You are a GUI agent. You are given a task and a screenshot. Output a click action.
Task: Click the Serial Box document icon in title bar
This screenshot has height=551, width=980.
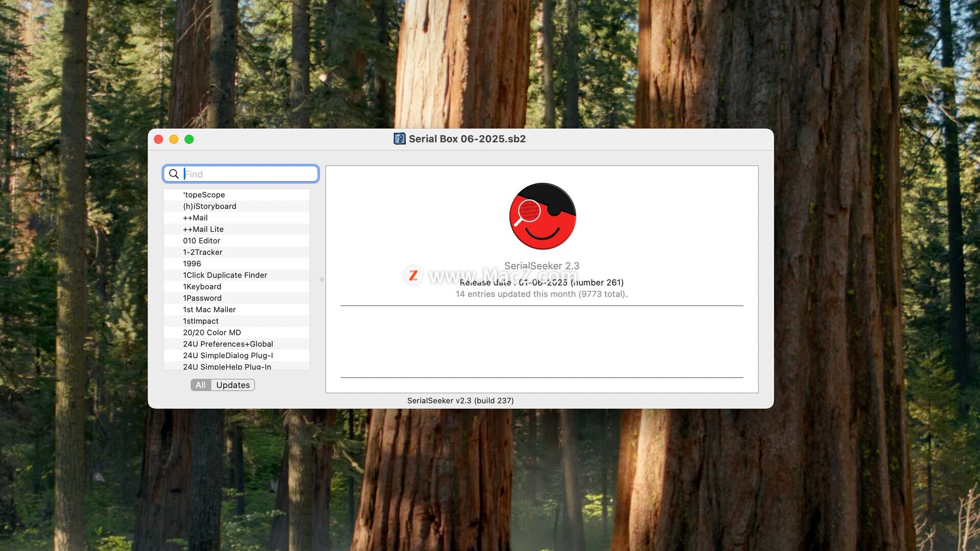point(400,139)
